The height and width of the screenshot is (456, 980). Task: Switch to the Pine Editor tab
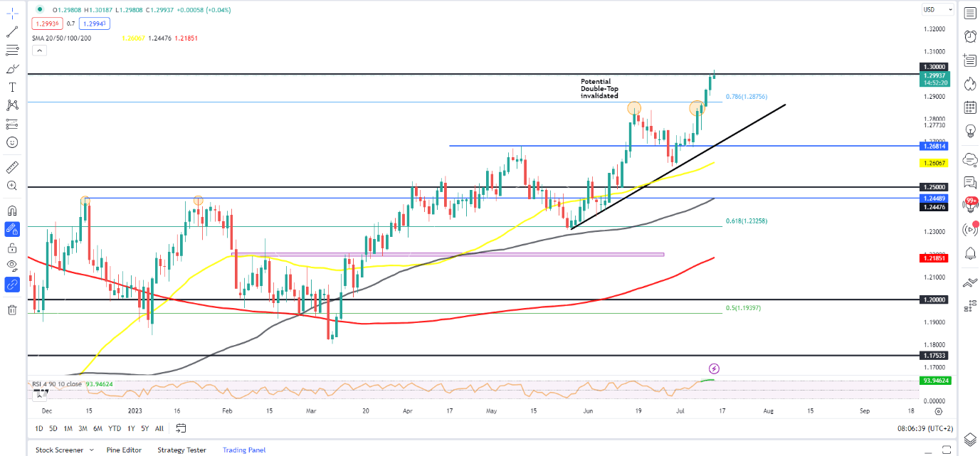tap(124, 450)
